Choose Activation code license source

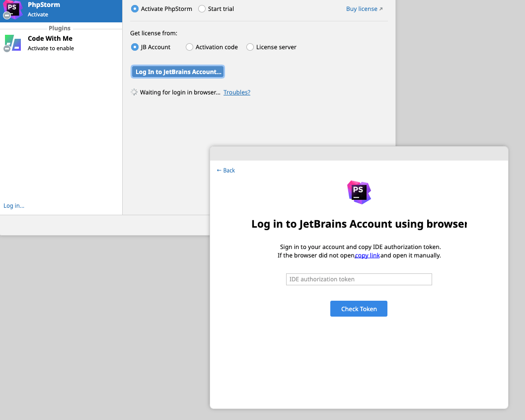point(212,47)
